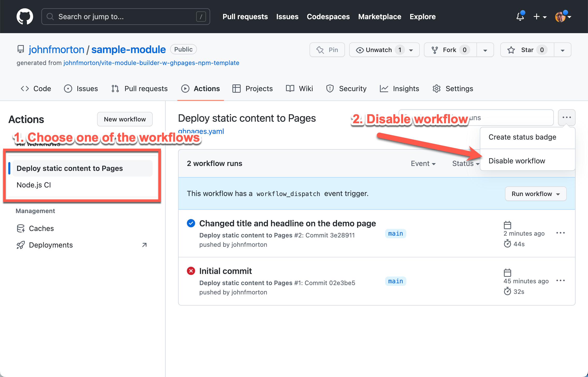The height and width of the screenshot is (377, 588).
Task: Select the Node.js CI workflow
Action: 34,185
